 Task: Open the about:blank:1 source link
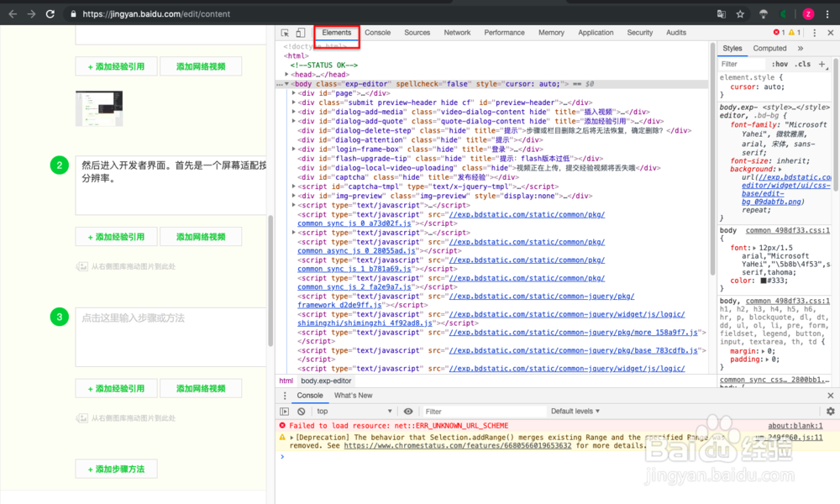tap(795, 426)
